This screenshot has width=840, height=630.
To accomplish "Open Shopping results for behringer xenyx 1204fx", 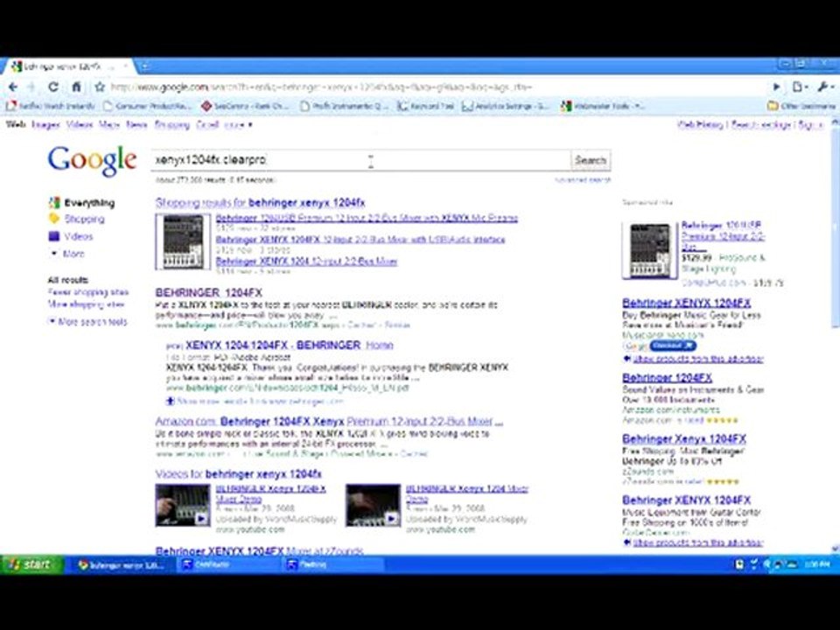I will [x=261, y=203].
